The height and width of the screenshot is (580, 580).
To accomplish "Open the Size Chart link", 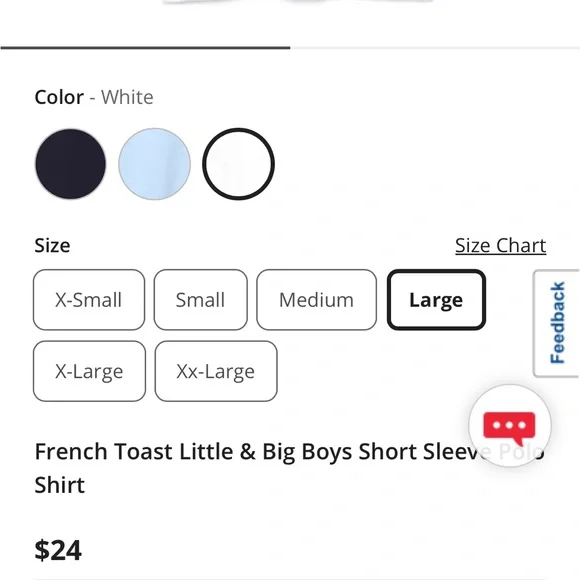I will 500,246.
